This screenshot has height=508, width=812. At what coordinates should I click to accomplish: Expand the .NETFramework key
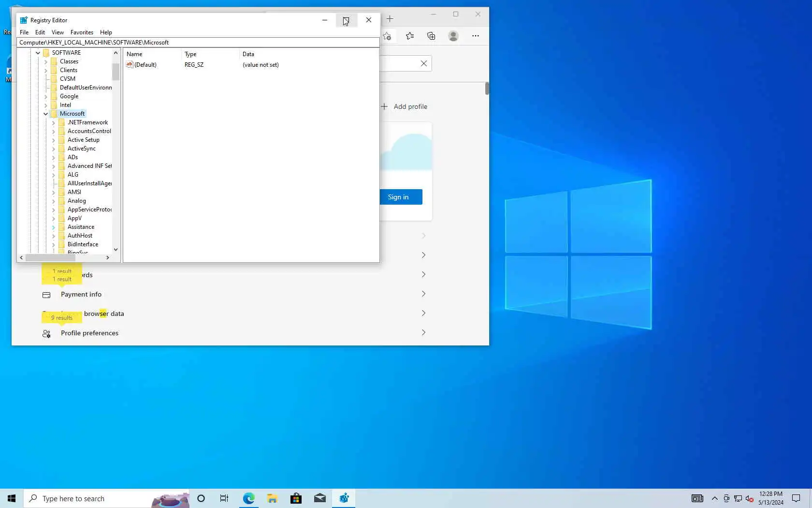tap(54, 123)
